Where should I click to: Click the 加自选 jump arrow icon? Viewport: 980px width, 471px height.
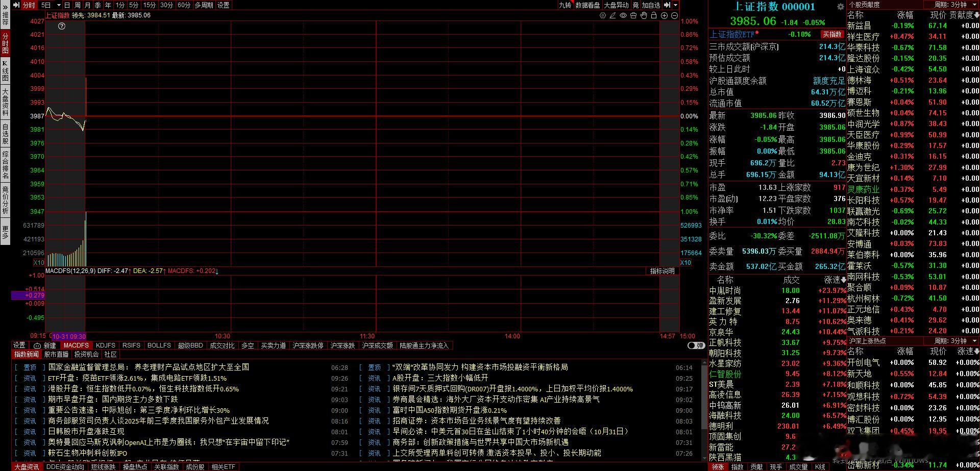click(667, 5)
